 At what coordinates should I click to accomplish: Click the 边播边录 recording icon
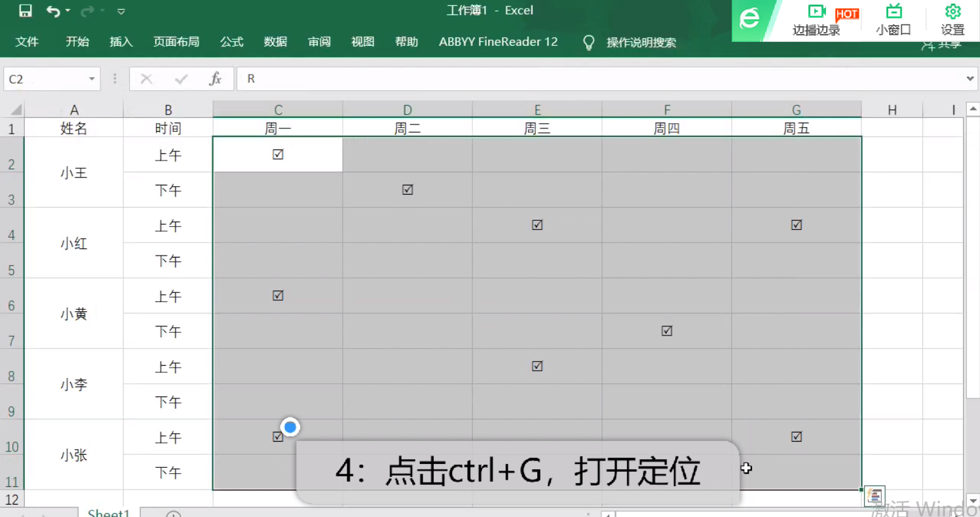tap(816, 12)
